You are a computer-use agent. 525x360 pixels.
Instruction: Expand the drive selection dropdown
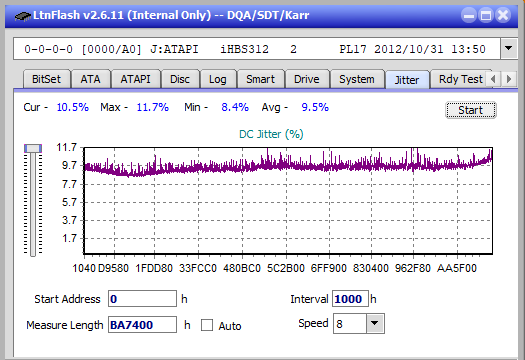[x=509, y=49]
